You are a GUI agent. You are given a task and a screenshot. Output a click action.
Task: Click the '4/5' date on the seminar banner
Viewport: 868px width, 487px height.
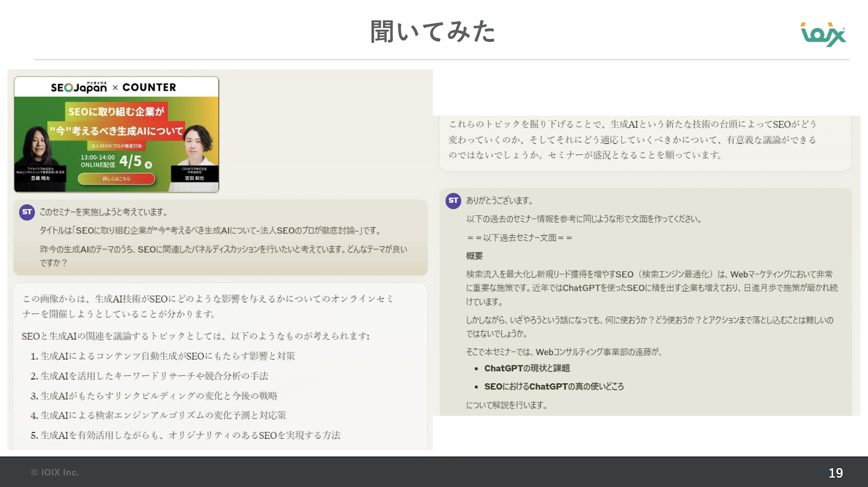131,161
